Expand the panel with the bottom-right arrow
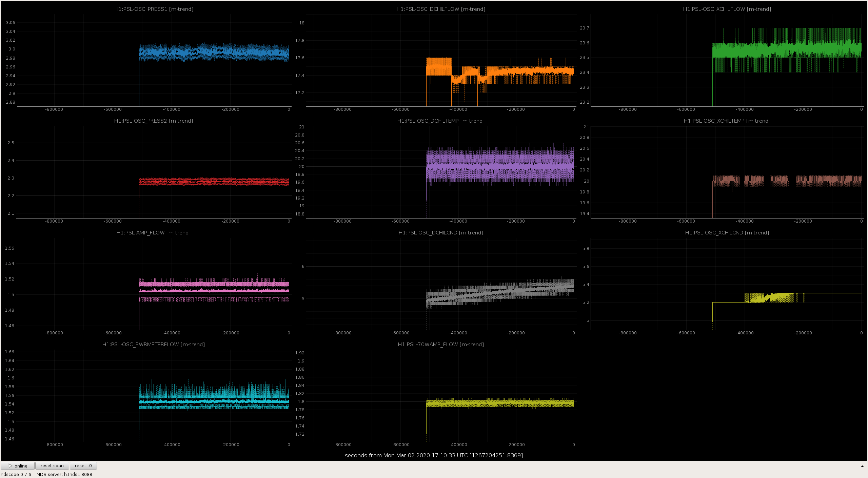 (862, 466)
